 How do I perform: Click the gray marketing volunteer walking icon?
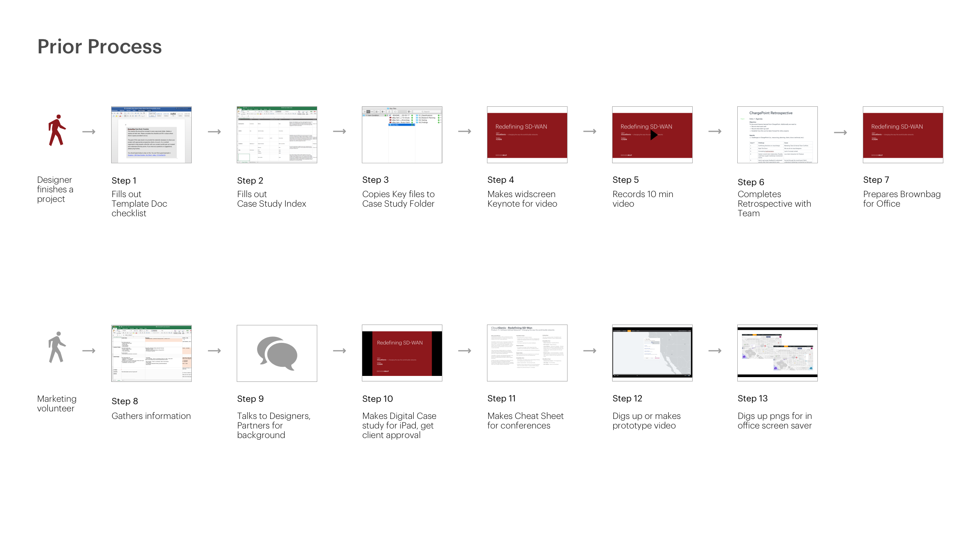pos(57,347)
